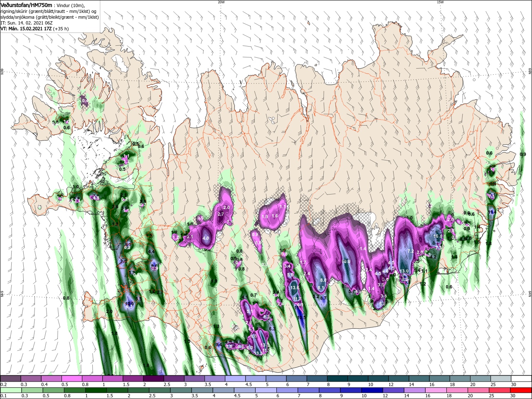Click the '20W' longitude label
Image resolution: width=532 pixels, height=399 pixels.
(221, 2)
